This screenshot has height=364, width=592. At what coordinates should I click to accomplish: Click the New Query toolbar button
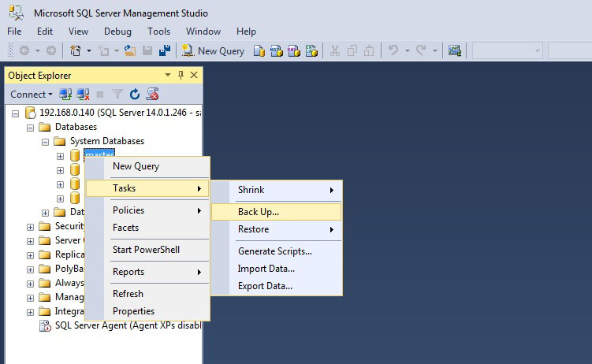[x=214, y=50]
